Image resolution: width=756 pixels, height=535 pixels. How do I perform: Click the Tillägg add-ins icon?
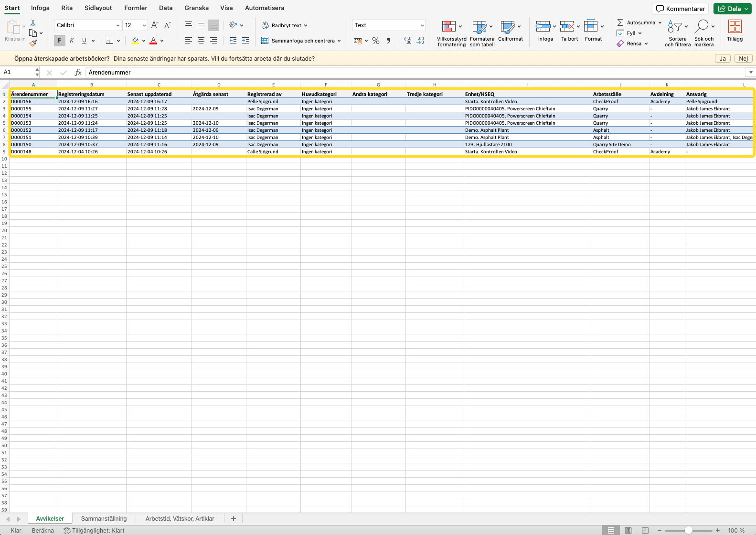735,31
